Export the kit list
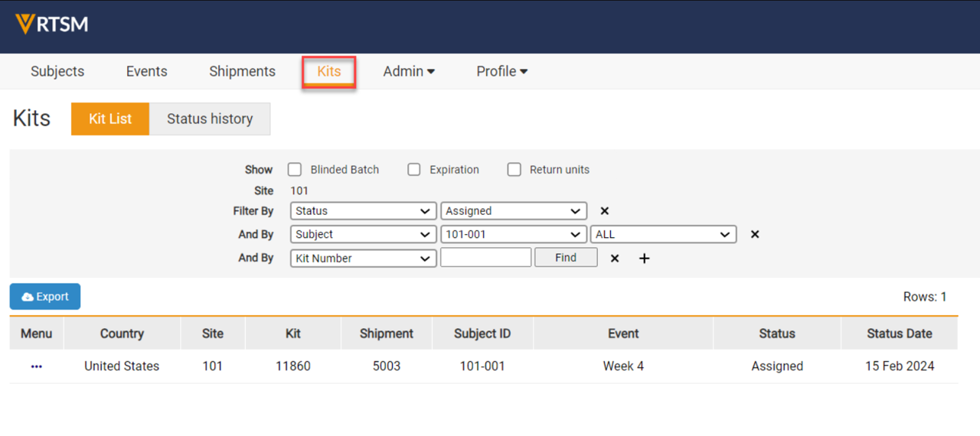The width and height of the screenshot is (980, 436). coord(45,297)
